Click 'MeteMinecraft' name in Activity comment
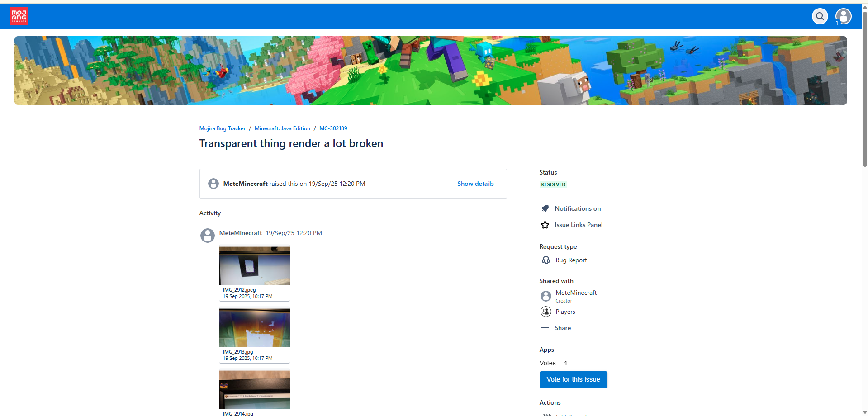This screenshot has height=416, width=868. click(241, 233)
